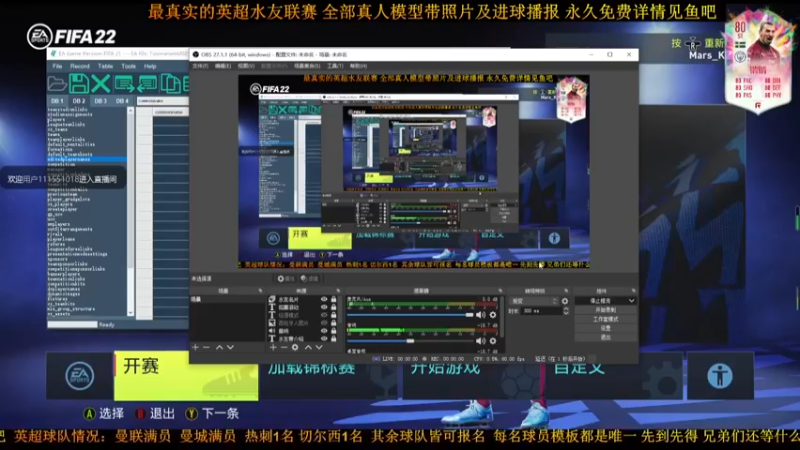Open OBS 设置 settings button
This screenshot has width=800, height=450.
click(x=606, y=328)
